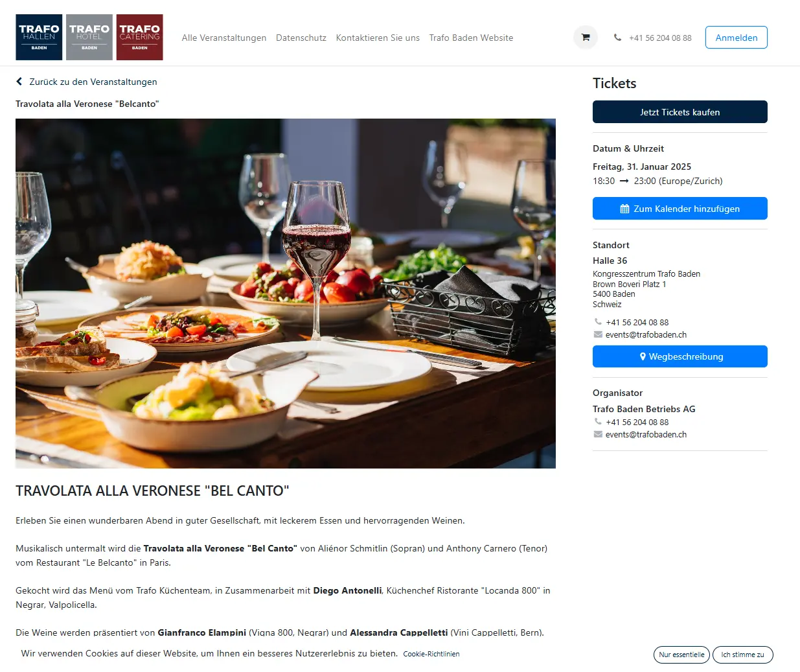
Task: Click the Trafo Hotel Baden logo
Action: [x=89, y=38]
